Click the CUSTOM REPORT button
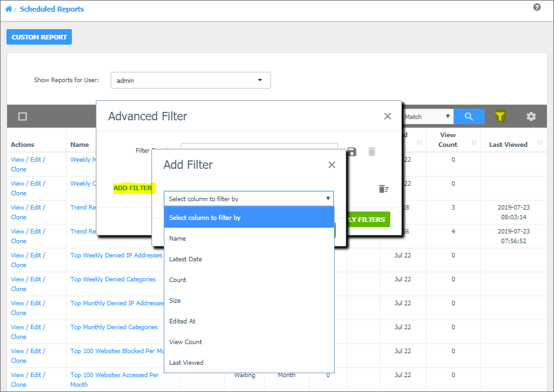The image size is (554, 392). tap(39, 37)
